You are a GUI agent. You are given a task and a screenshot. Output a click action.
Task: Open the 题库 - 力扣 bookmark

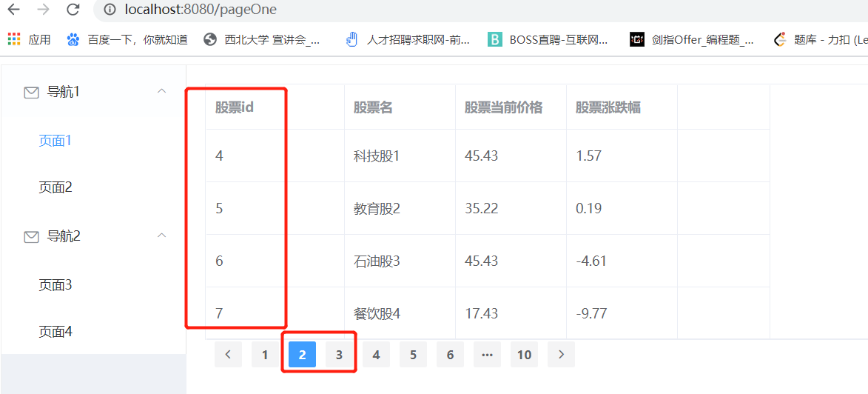coord(821,39)
